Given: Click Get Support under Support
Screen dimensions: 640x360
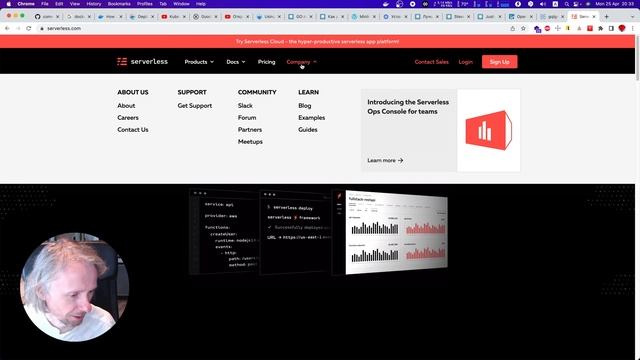Looking at the screenshot, I should [x=195, y=105].
